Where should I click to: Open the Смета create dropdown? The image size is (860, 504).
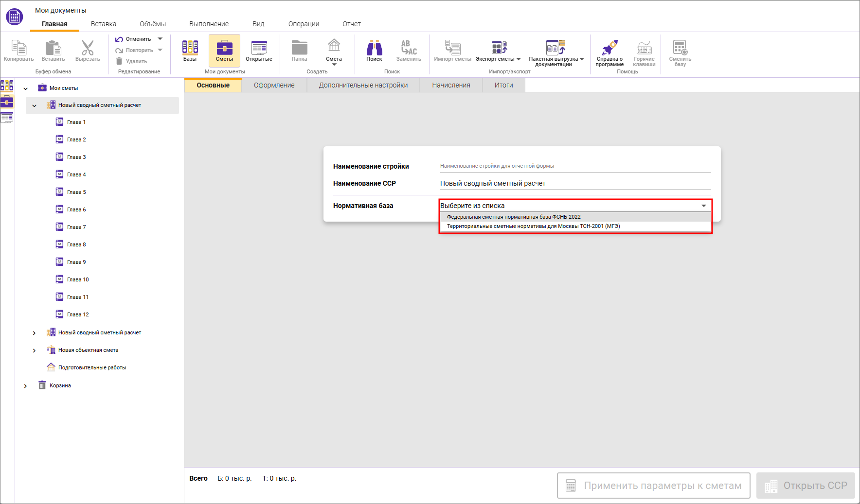tap(334, 59)
